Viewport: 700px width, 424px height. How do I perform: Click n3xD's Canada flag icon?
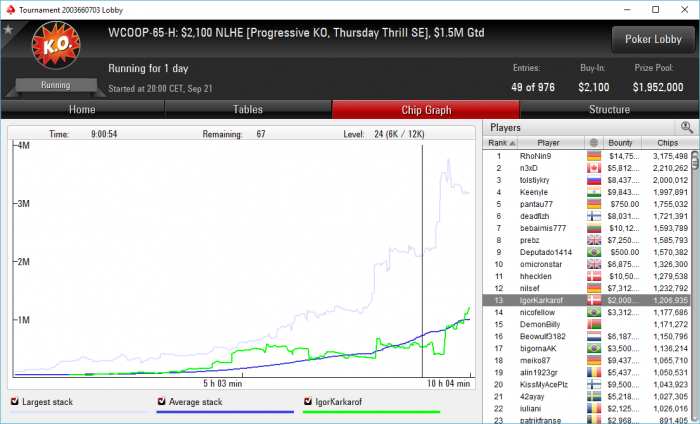click(x=594, y=168)
